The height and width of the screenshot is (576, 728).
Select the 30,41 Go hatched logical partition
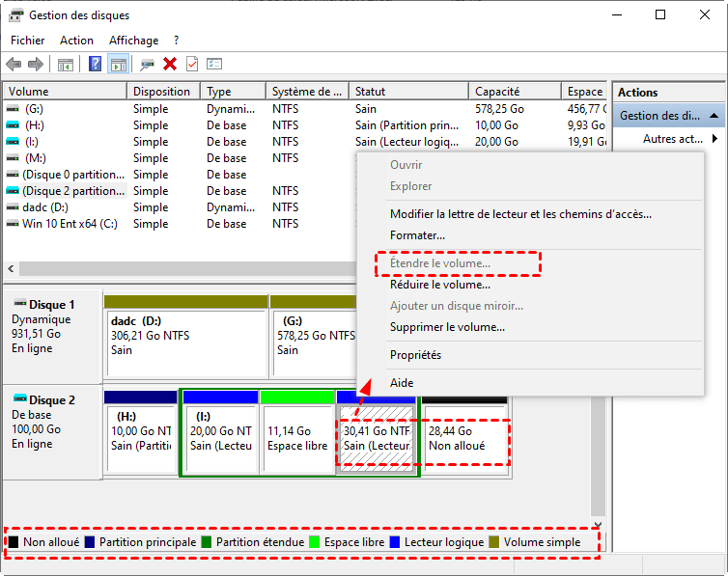pos(377,439)
